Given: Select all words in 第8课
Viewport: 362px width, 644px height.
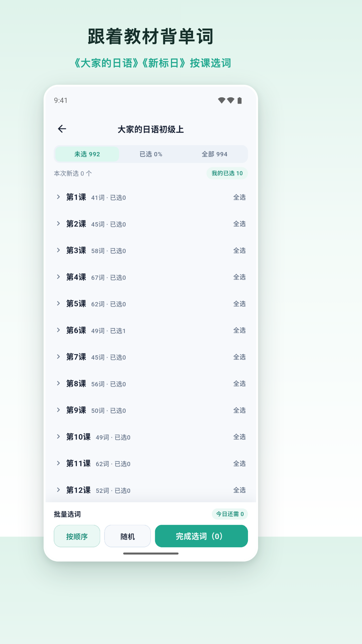Looking at the screenshot, I should (239, 383).
